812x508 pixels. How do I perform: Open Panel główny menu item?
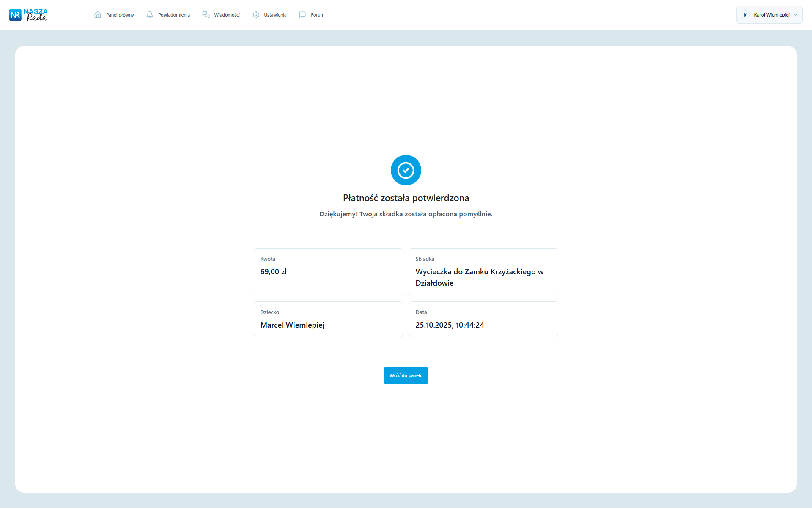[120, 15]
